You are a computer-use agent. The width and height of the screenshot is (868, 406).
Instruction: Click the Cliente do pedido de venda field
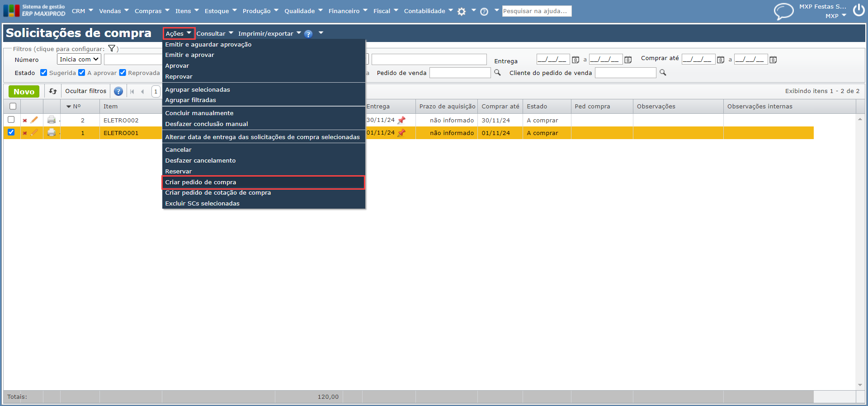pyautogui.click(x=626, y=73)
